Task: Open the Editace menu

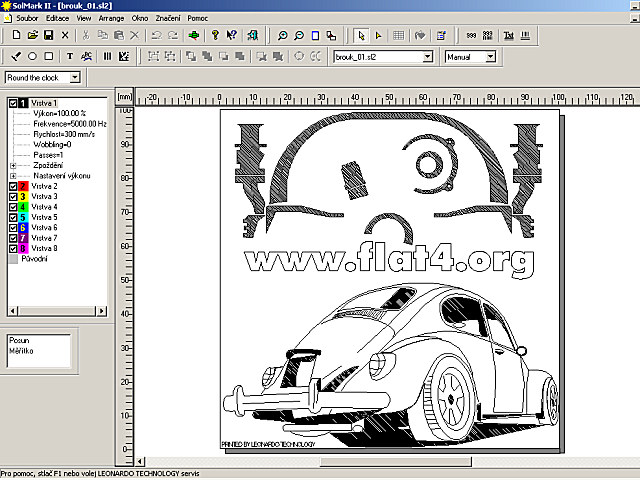Action: pyautogui.click(x=57, y=18)
